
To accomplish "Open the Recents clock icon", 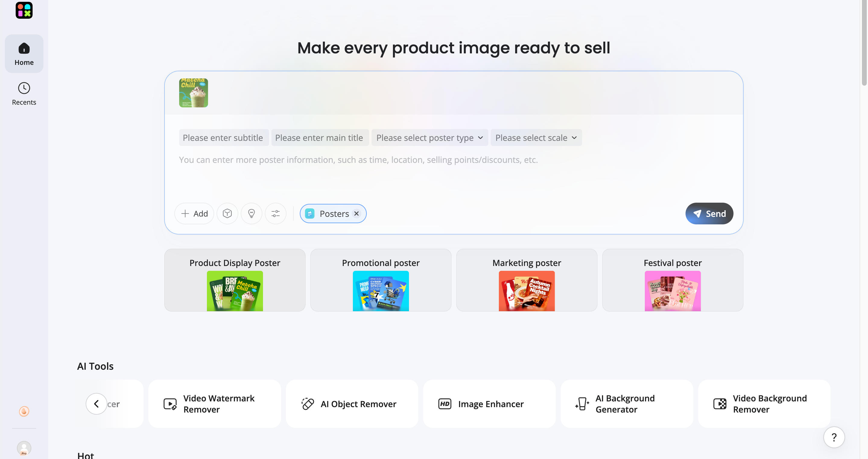I will (x=24, y=88).
